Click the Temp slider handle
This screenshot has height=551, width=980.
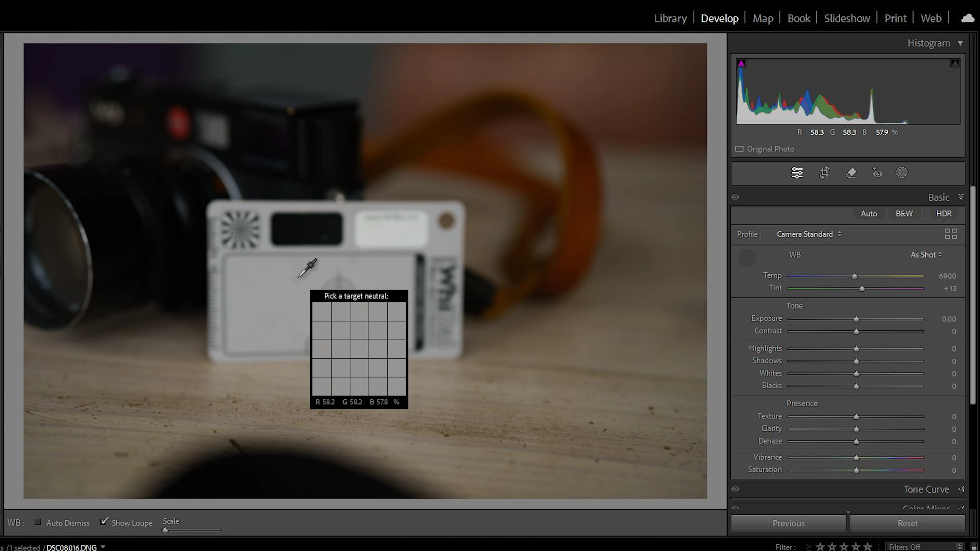pyautogui.click(x=854, y=276)
